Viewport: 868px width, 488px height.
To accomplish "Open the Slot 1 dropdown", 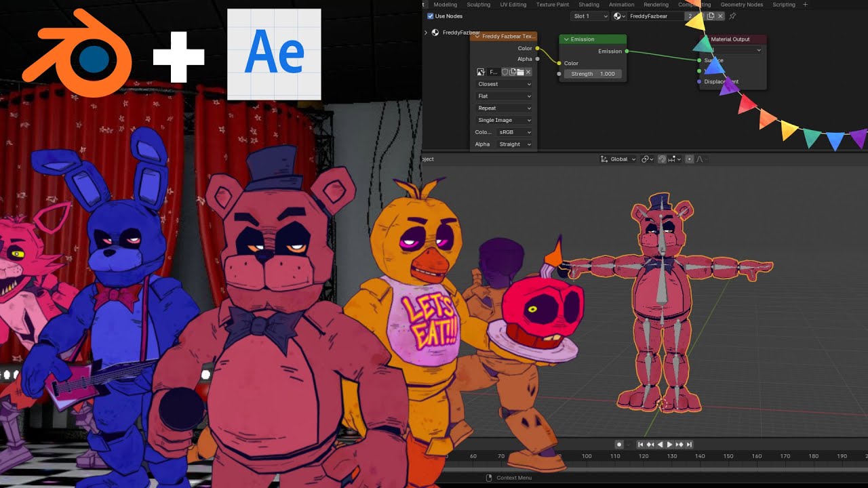I will (589, 16).
